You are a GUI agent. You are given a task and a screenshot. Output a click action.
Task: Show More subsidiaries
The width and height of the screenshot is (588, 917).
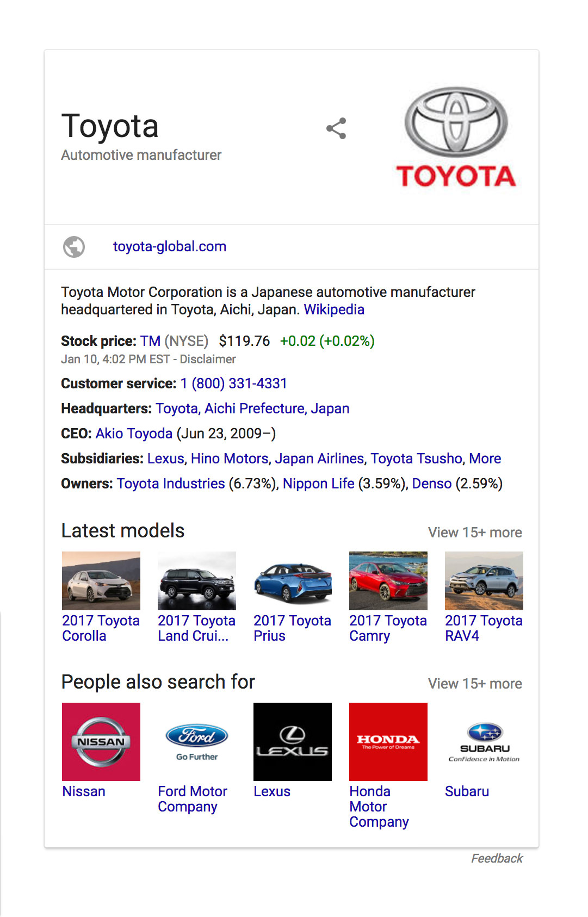pos(485,458)
